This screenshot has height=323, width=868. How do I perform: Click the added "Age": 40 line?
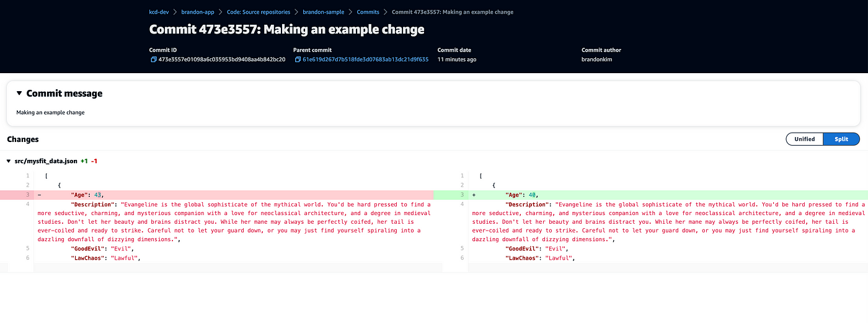pyautogui.click(x=521, y=195)
